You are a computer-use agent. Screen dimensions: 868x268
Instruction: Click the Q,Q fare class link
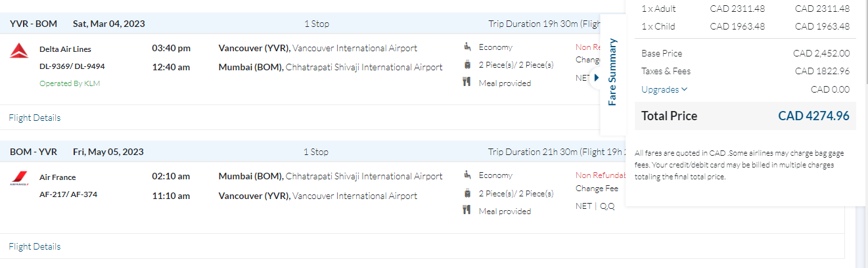pyautogui.click(x=608, y=206)
